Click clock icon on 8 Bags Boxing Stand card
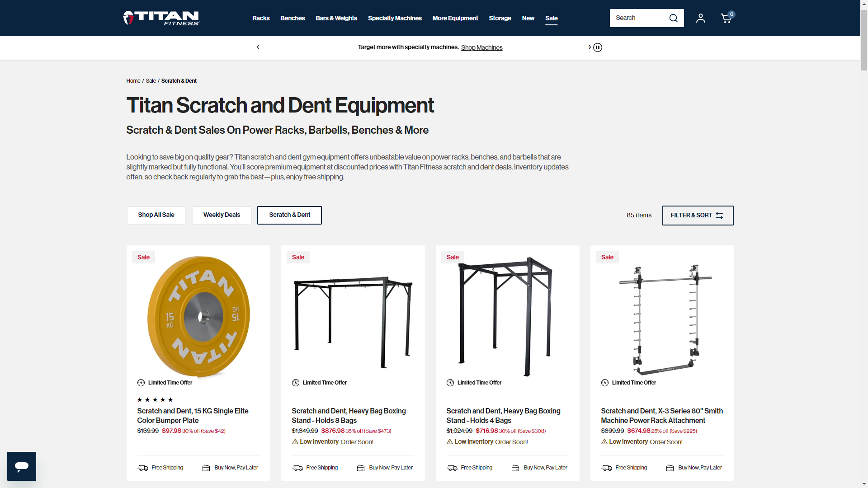The height and width of the screenshot is (488, 868). click(x=296, y=383)
